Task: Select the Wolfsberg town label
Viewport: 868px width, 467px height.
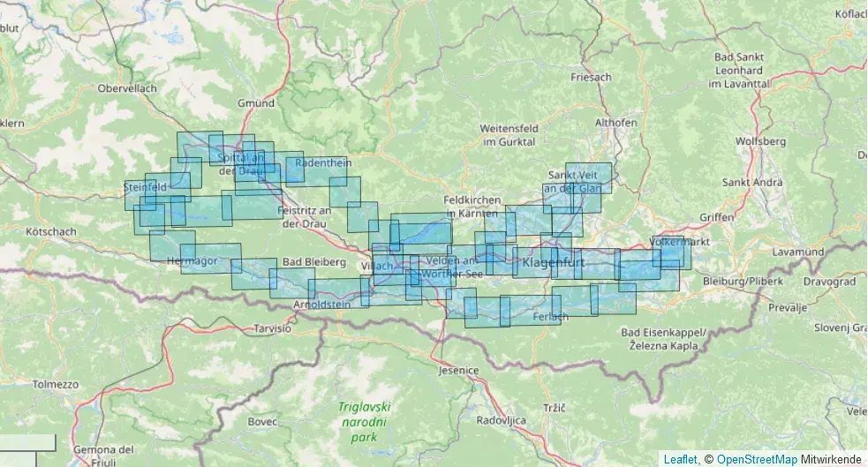Action: tap(760, 141)
